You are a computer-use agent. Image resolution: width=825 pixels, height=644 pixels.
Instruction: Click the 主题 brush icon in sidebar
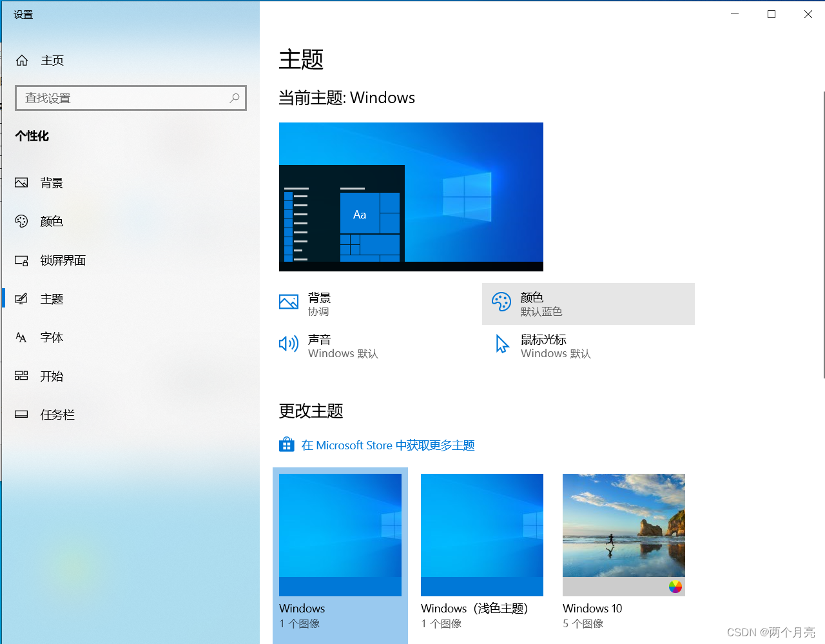pos(21,298)
